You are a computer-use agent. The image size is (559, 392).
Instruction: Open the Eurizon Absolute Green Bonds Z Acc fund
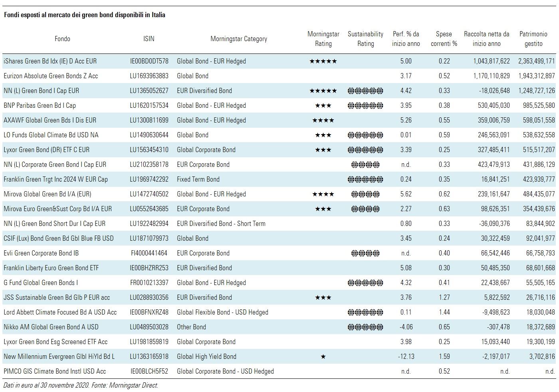[x=51, y=76]
